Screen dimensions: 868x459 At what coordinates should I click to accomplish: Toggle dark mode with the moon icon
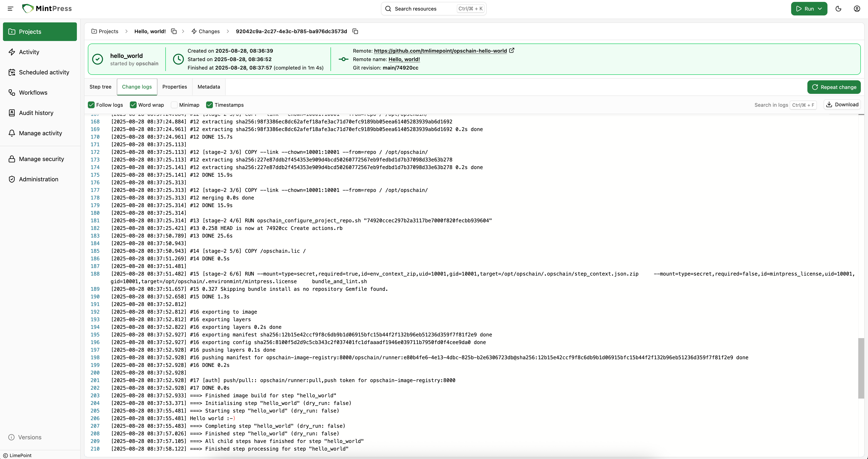838,9
